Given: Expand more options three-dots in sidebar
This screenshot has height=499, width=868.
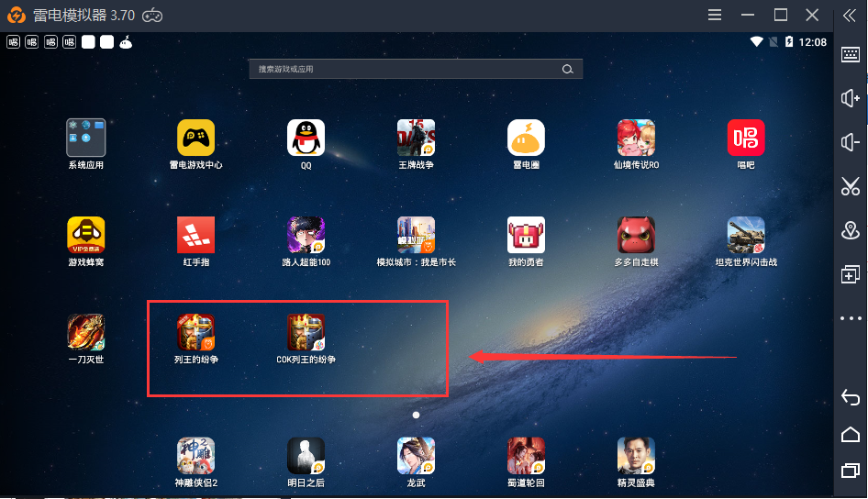Looking at the screenshot, I should 851,318.
